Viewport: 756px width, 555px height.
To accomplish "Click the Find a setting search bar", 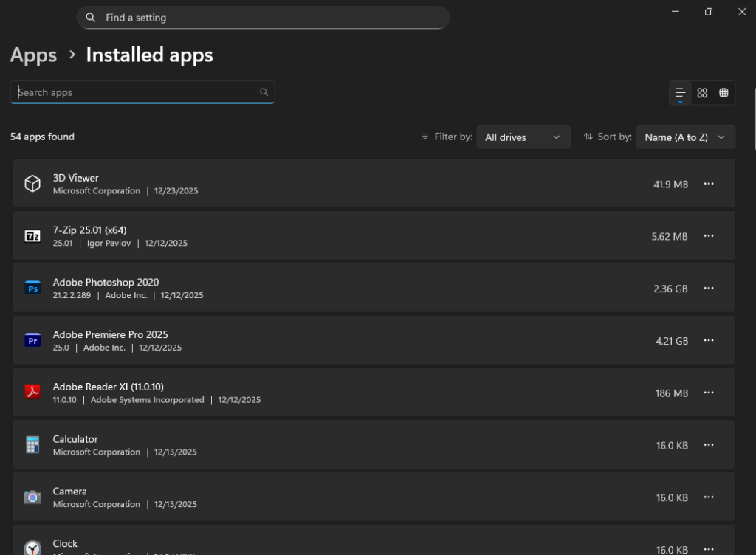I will click(263, 17).
